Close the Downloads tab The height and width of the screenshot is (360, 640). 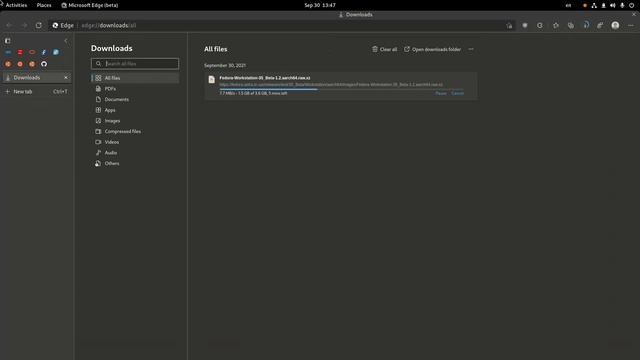pos(66,78)
